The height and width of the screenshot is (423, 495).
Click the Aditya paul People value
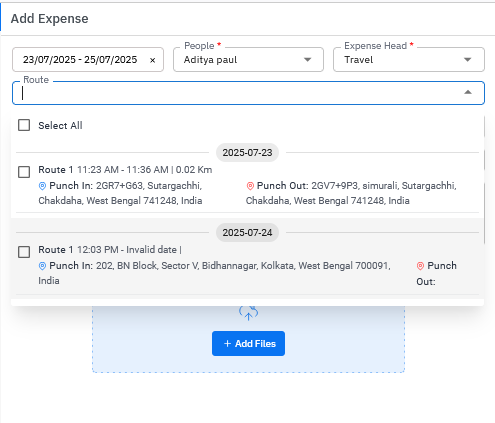coord(210,60)
